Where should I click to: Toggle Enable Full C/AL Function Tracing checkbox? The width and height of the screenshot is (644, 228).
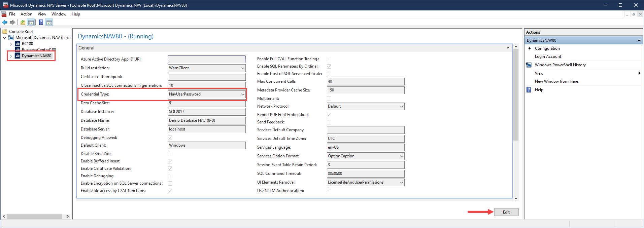pos(329,59)
